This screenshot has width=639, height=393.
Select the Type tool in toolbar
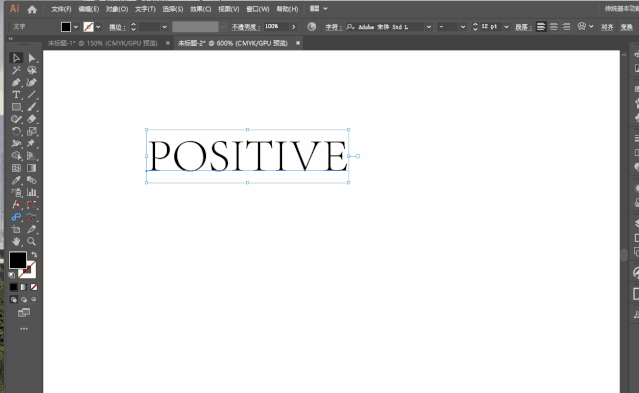point(16,95)
